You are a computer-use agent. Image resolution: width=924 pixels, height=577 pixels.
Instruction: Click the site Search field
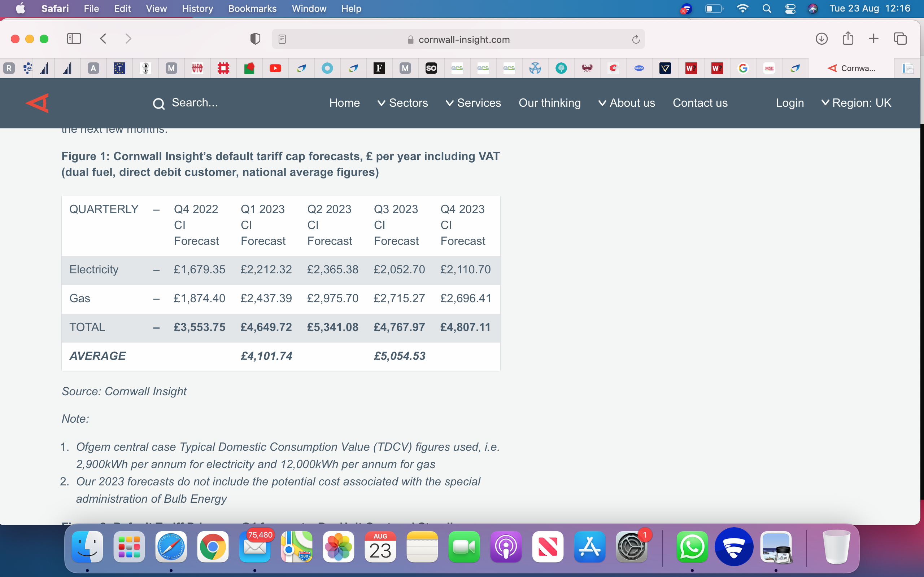coord(194,103)
